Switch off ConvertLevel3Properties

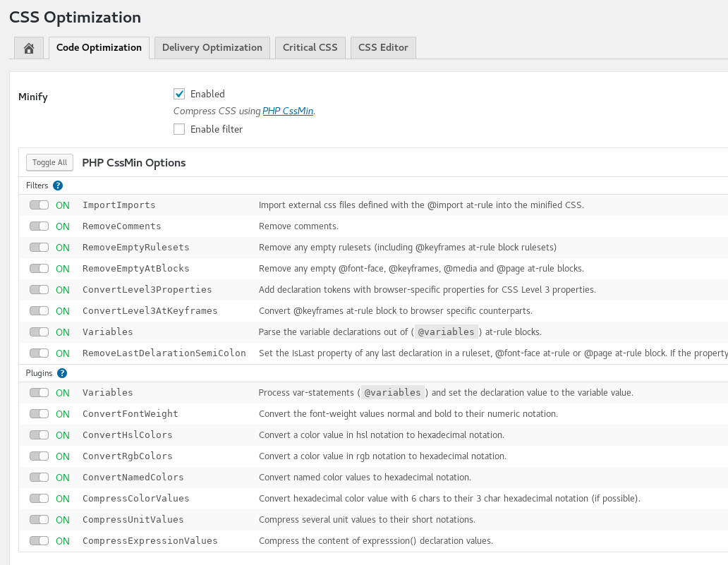point(39,289)
